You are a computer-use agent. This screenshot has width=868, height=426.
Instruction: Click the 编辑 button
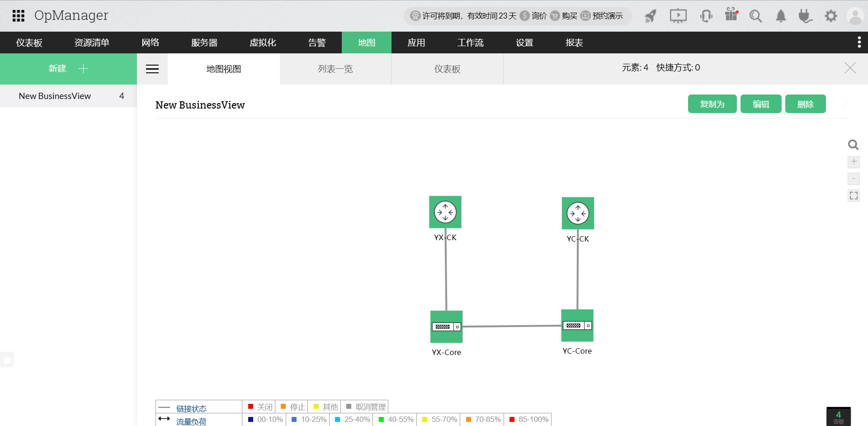click(x=761, y=104)
